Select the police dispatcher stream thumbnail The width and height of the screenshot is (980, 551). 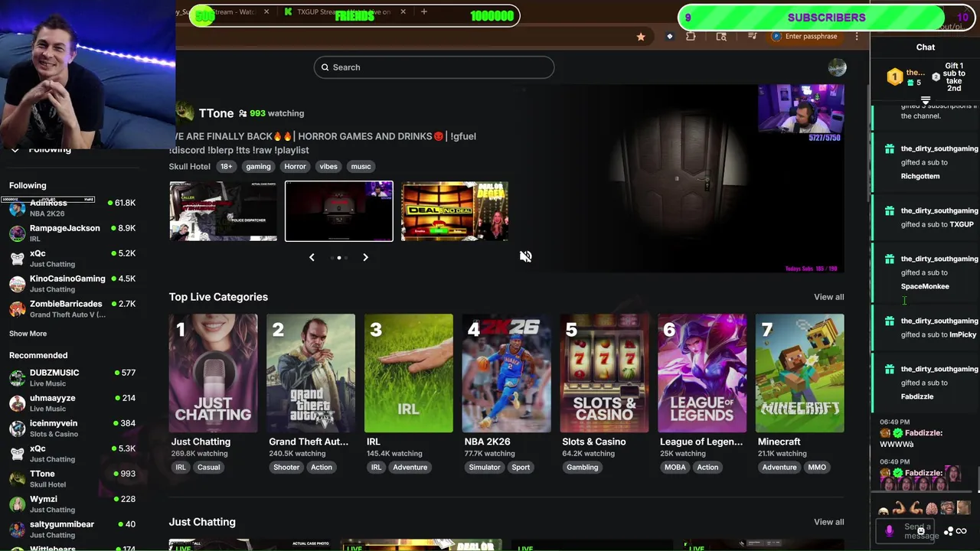click(x=223, y=211)
